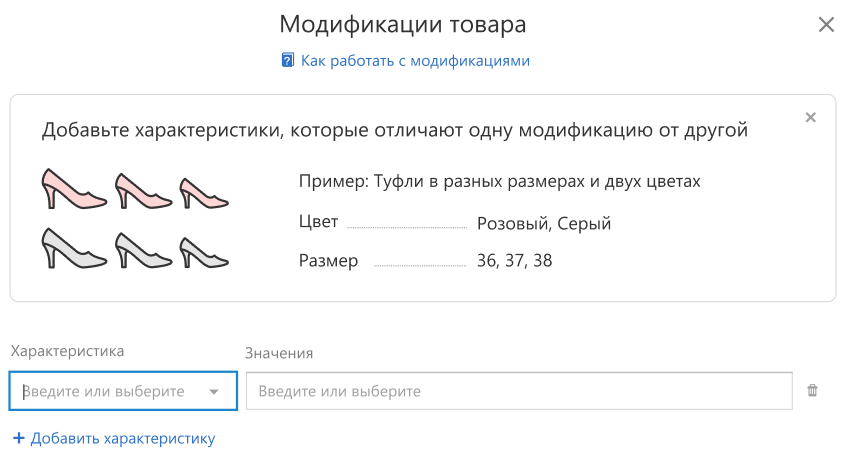Click into the Значения input field
The height and width of the screenshot is (468, 846).
click(519, 391)
